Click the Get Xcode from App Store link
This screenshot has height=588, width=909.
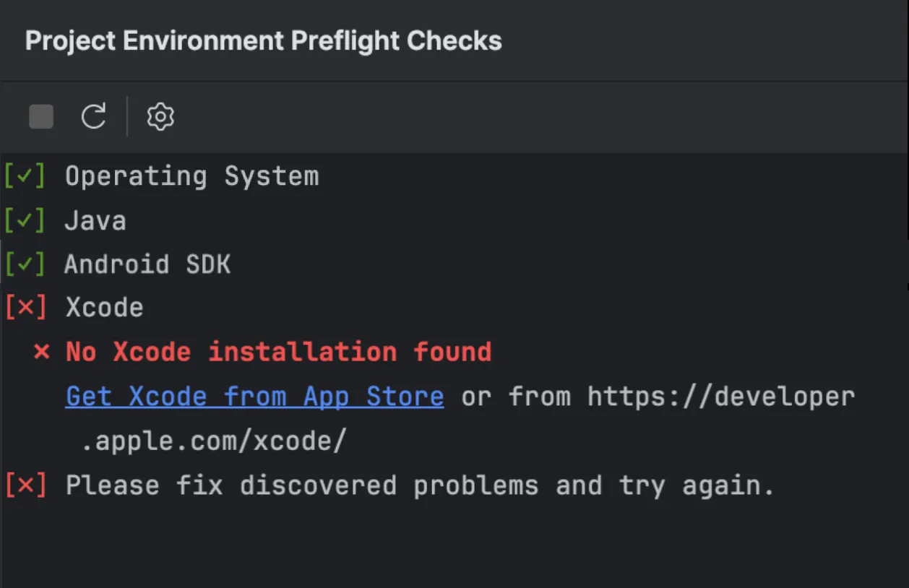254,396
